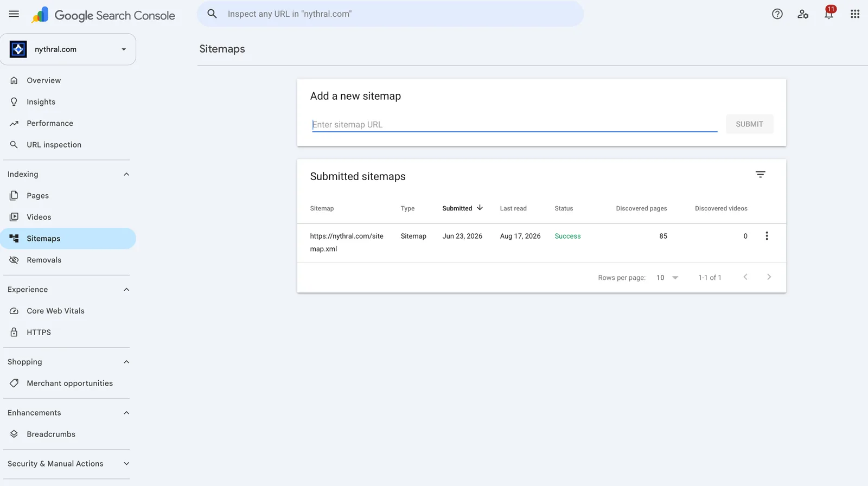Click the HTTPS padlock icon

click(14, 332)
